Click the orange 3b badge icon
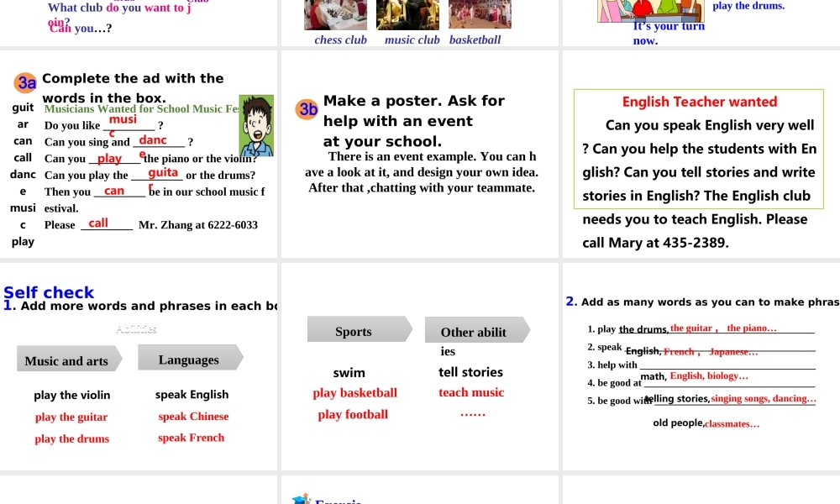Screen dimensions: 840x504 pos(307,109)
